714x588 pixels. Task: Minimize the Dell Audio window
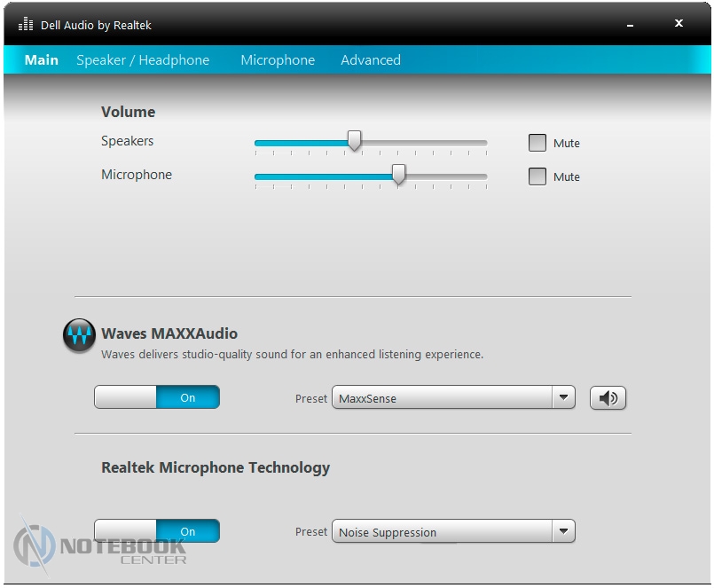(630, 25)
